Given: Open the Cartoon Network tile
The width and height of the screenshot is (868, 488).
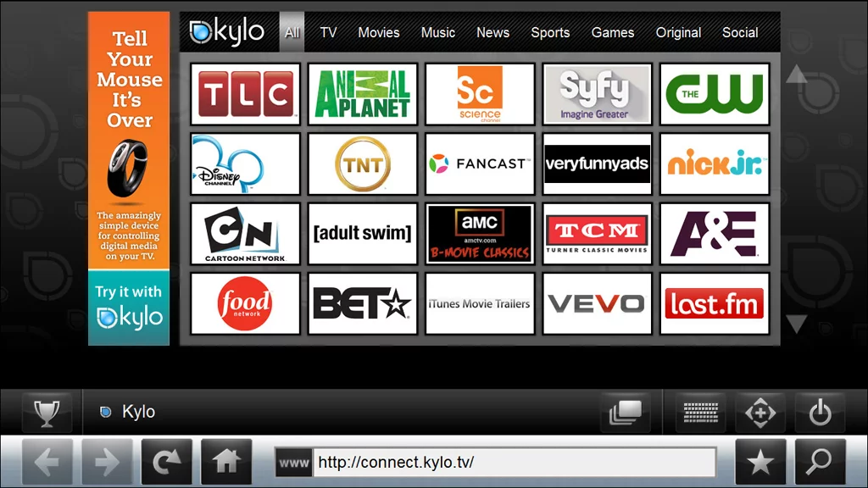Looking at the screenshot, I should point(245,234).
